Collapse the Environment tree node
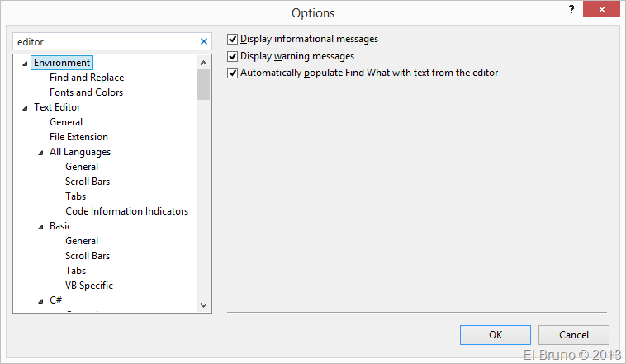Screen dimensions: 626x364 (25, 64)
